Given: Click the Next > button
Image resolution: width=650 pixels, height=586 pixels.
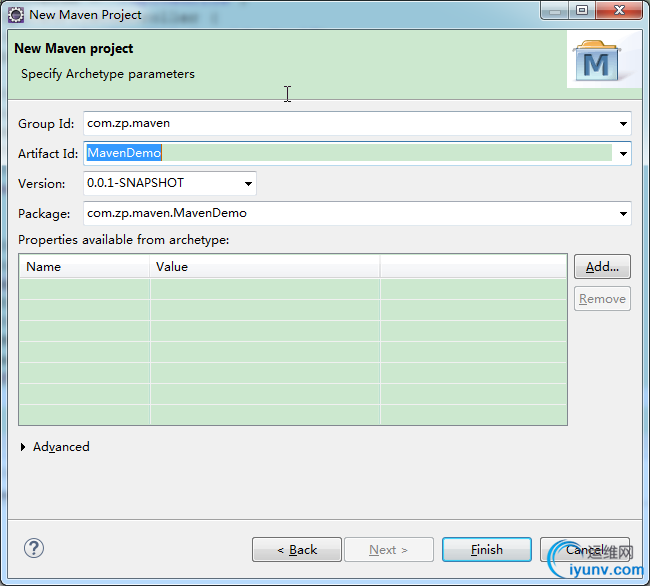Looking at the screenshot, I should (x=388, y=550).
